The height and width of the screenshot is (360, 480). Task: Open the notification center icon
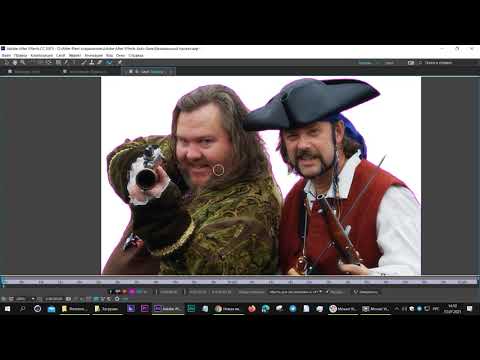pos(469,309)
